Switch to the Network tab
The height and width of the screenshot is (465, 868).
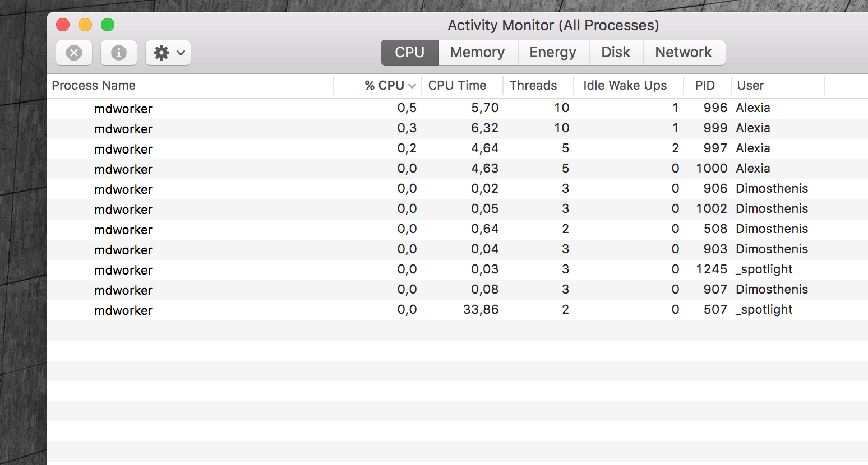[684, 53]
